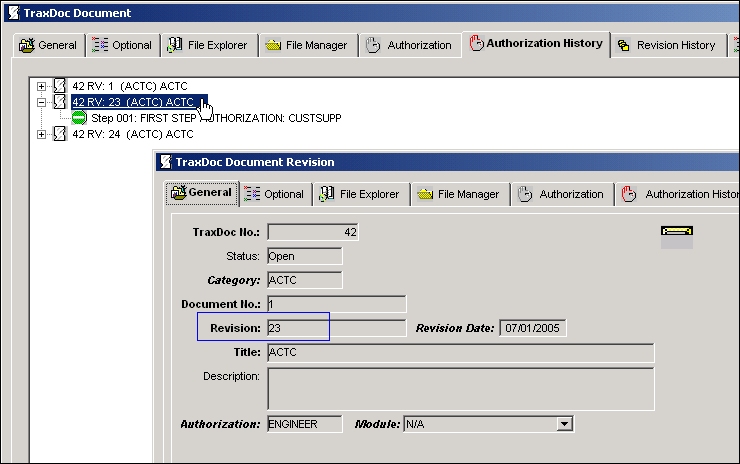740x464 pixels.
Task: Switch to File Explorer tab in TraxDoc Document window
Action: [x=209, y=45]
